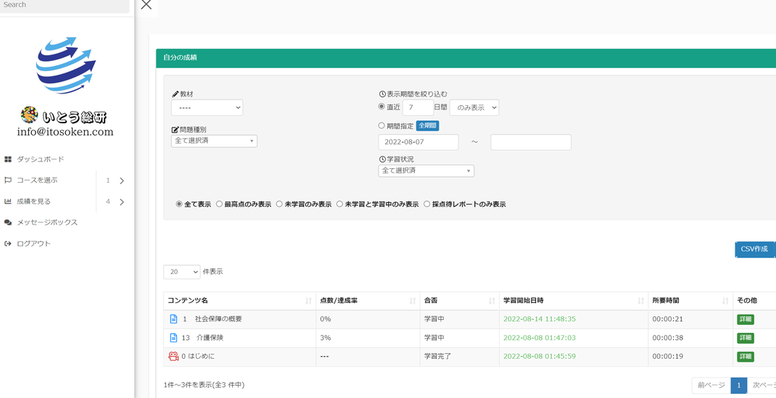Select ログアウト in the sidebar

(x=34, y=244)
